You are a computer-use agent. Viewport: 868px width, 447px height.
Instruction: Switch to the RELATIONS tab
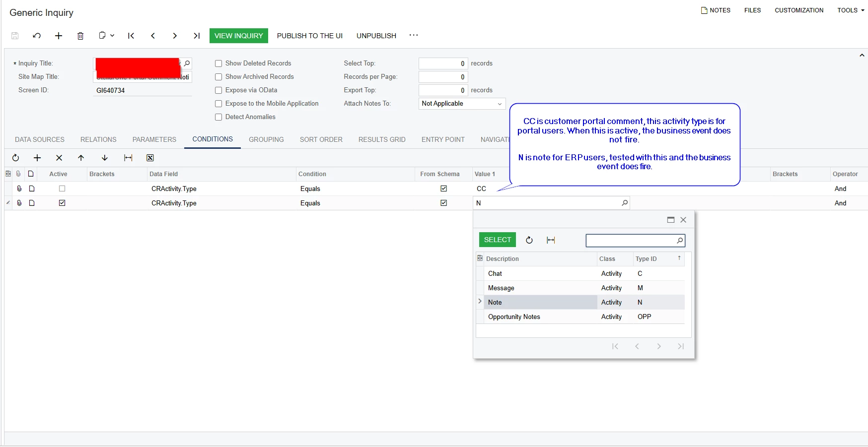pos(98,139)
